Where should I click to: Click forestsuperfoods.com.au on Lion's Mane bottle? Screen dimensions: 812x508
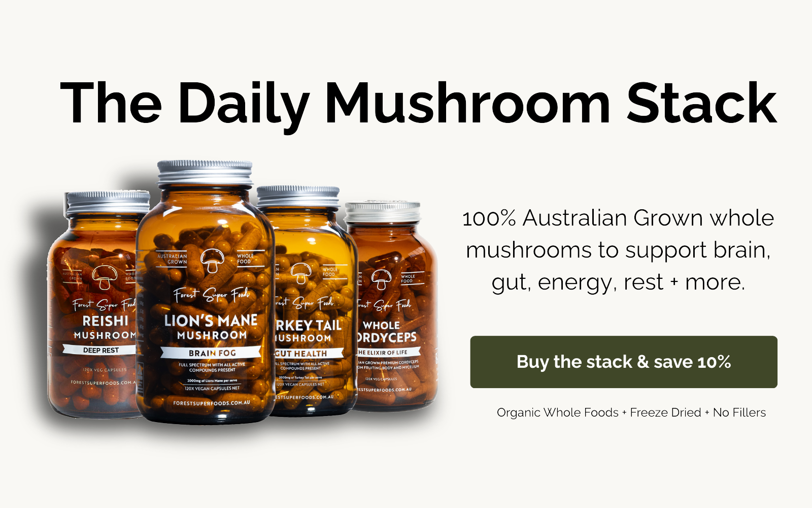point(212,403)
